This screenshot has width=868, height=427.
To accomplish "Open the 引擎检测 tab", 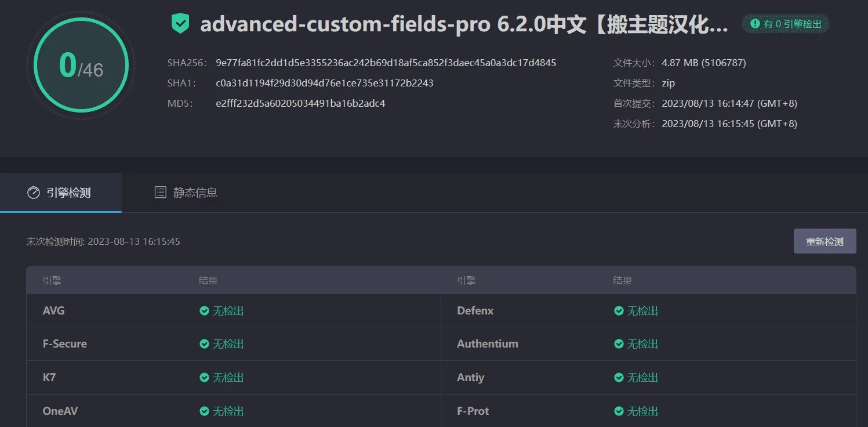I will (60, 193).
